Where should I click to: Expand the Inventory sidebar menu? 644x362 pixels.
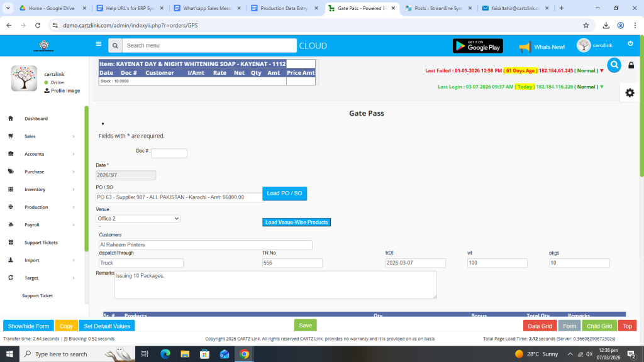pyautogui.click(x=35, y=189)
